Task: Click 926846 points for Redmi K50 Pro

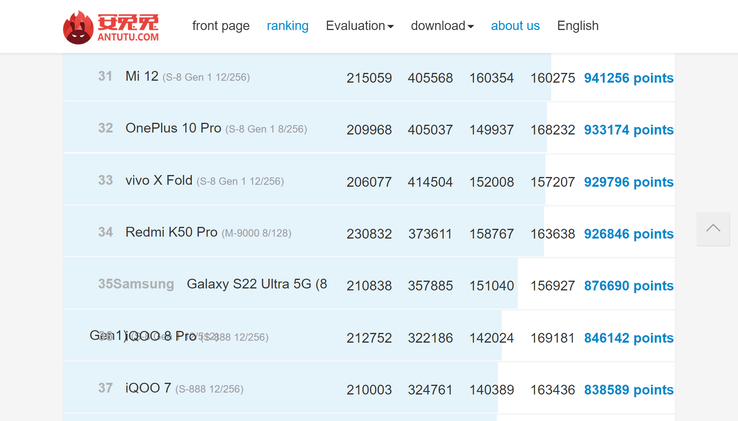Action: coord(629,234)
